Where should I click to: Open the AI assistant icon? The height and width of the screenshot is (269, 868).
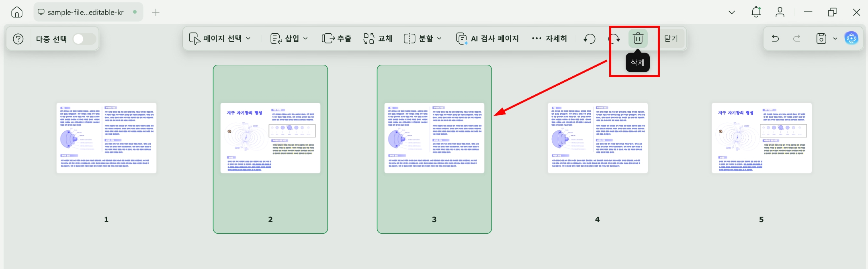tap(851, 39)
